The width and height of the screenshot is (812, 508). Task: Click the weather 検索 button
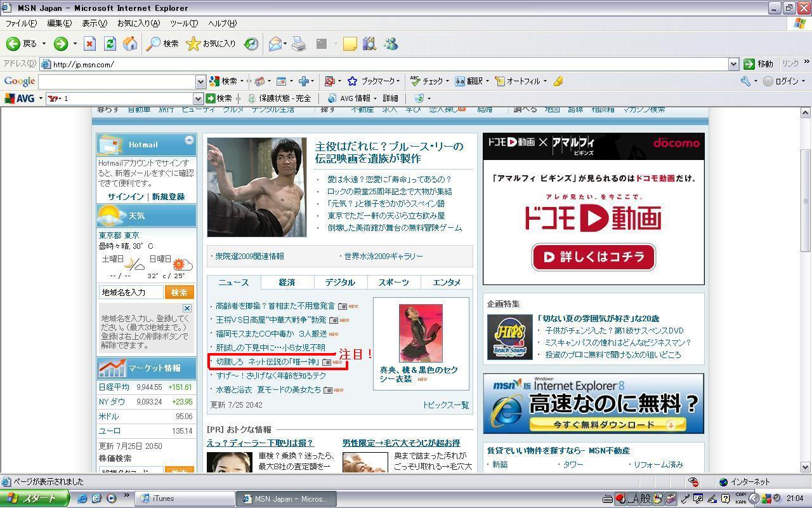179,292
